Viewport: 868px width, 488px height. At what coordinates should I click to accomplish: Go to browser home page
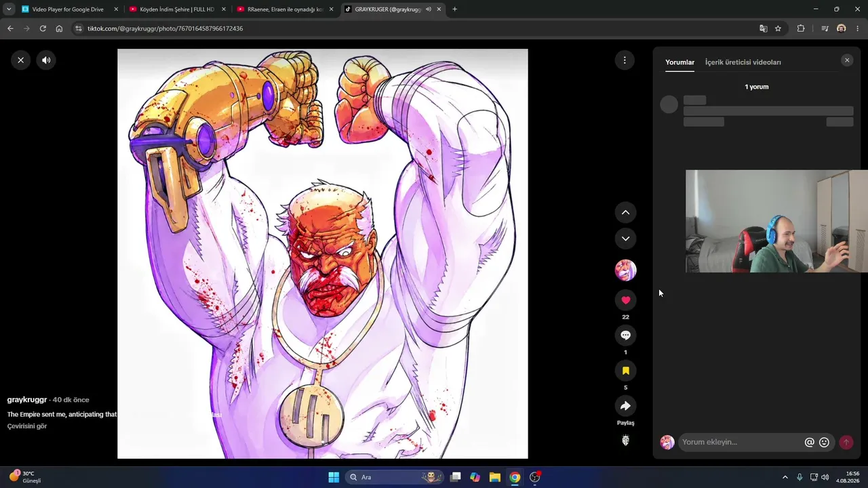coord(59,28)
